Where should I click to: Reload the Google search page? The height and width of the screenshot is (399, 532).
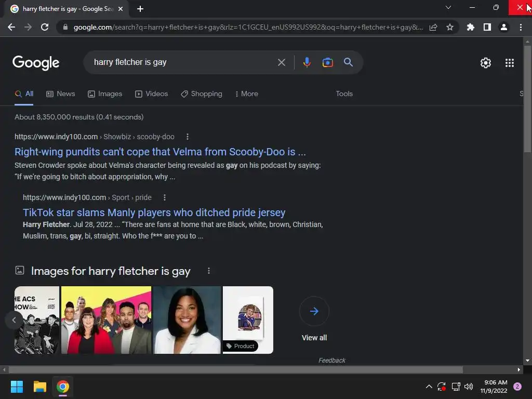point(45,27)
